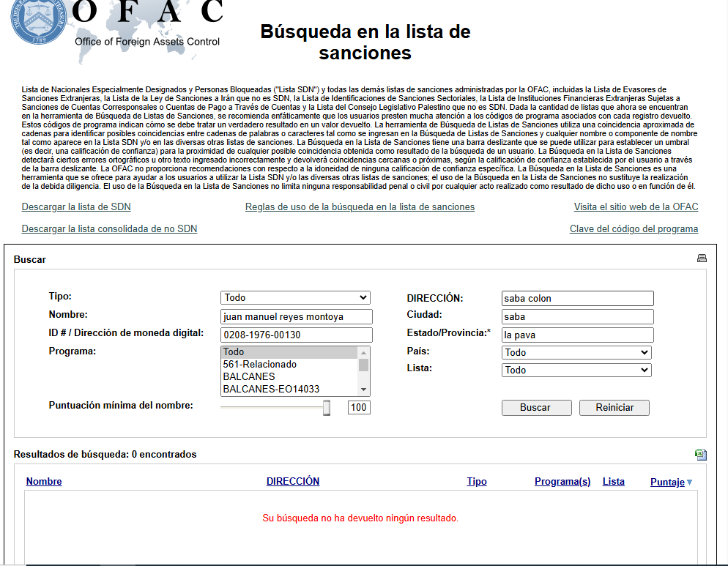Click the name score slider handle
The width and height of the screenshot is (728, 566).
coord(327,408)
